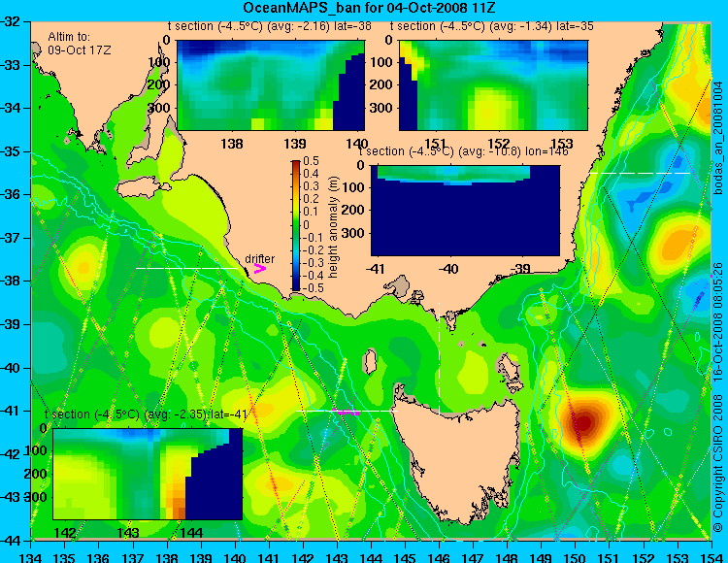Screen dimensions: 728x563
Task: Open the lat=-41 temperature section inset
Action: [148, 474]
